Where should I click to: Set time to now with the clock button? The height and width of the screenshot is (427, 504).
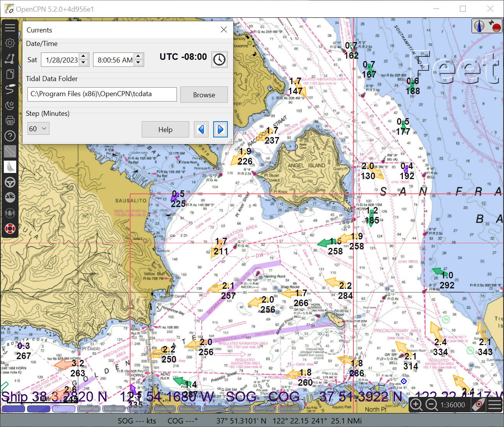point(219,59)
